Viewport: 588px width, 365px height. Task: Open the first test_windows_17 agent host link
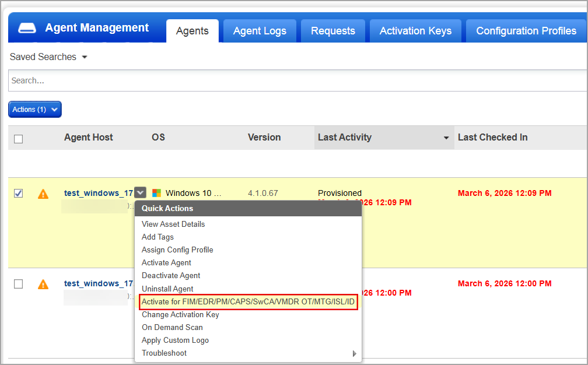[x=99, y=193]
